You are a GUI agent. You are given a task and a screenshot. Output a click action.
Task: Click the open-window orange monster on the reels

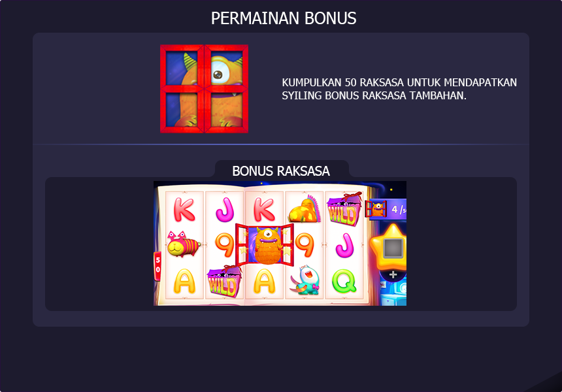pyautogui.click(x=265, y=245)
